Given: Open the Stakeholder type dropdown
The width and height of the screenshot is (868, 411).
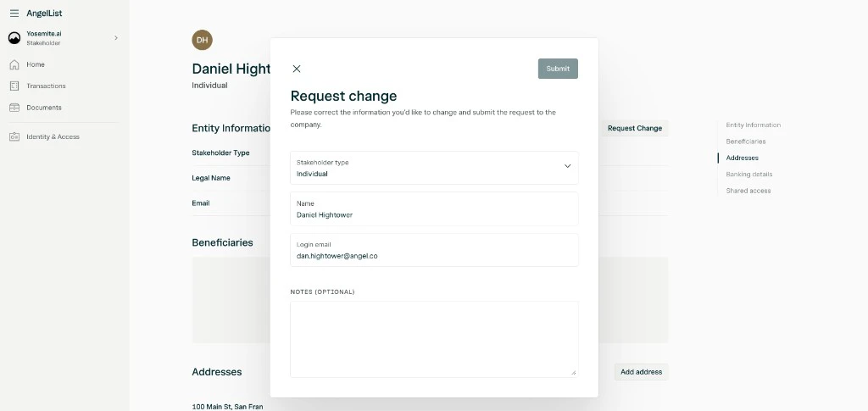Looking at the screenshot, I should click(434, 168).
